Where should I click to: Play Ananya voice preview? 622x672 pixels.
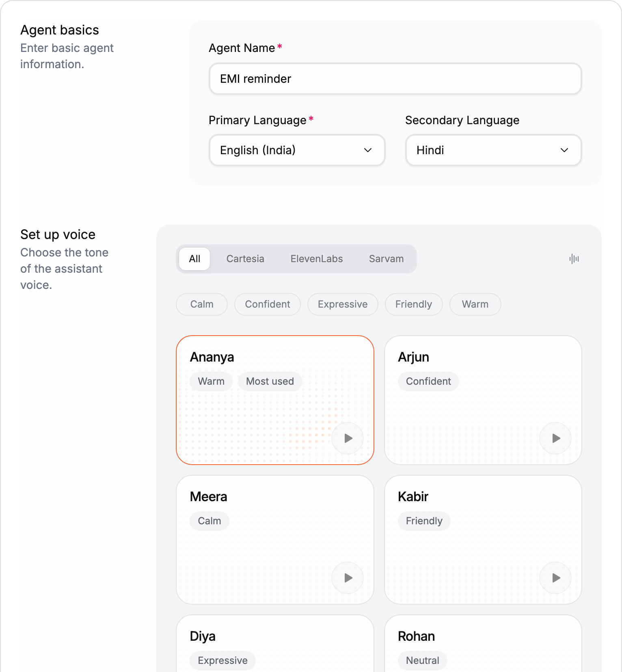tap(348, 438)
